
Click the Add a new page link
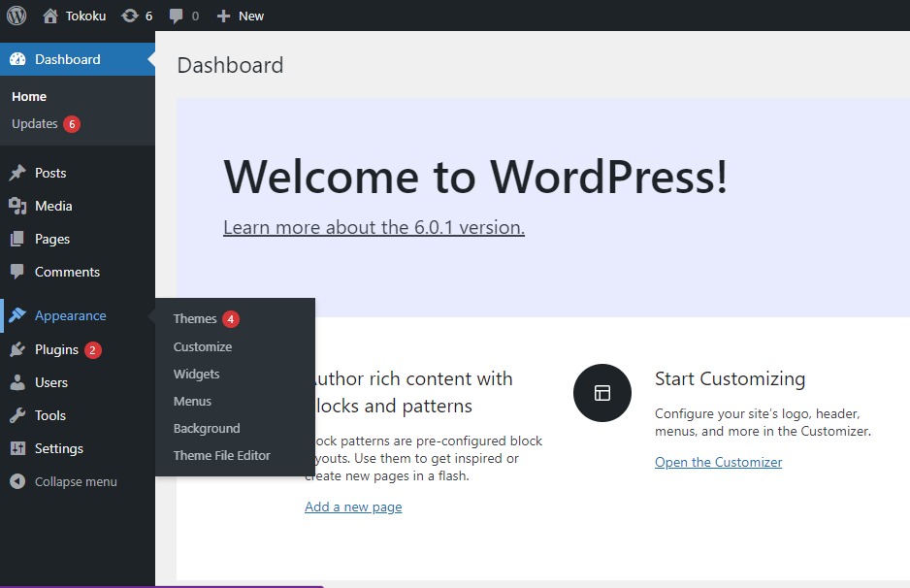(x=353, y=506)
